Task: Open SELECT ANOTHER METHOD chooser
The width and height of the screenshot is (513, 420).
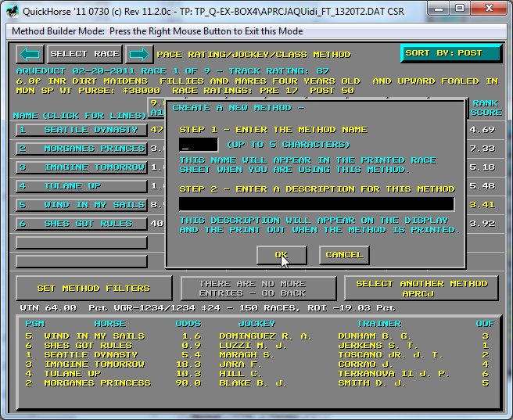Action: coord(422,288)
